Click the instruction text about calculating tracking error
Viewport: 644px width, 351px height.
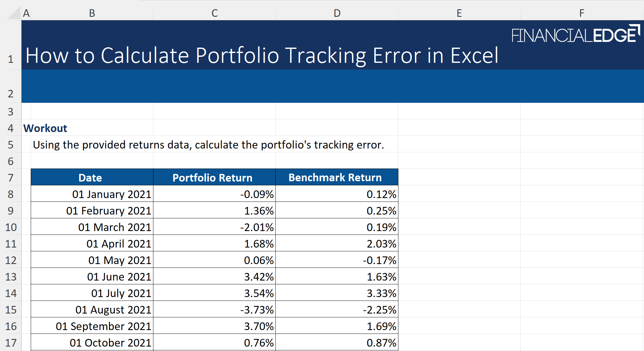click(208, 145)
